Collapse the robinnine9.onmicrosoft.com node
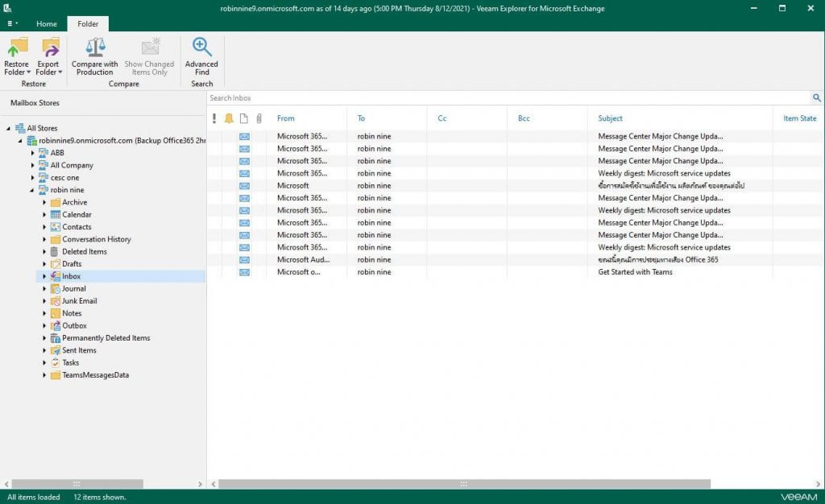Viewport: 825px width, 504px height. coord(20,141)
